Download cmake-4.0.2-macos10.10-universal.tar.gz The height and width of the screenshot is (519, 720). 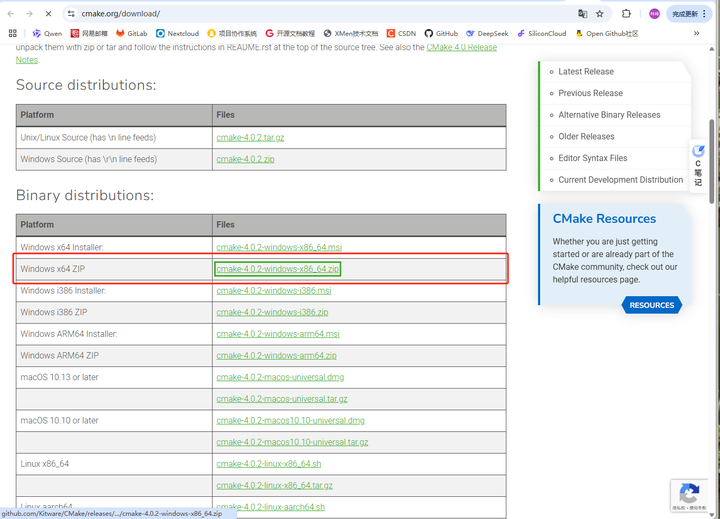[x=292, y=442]
